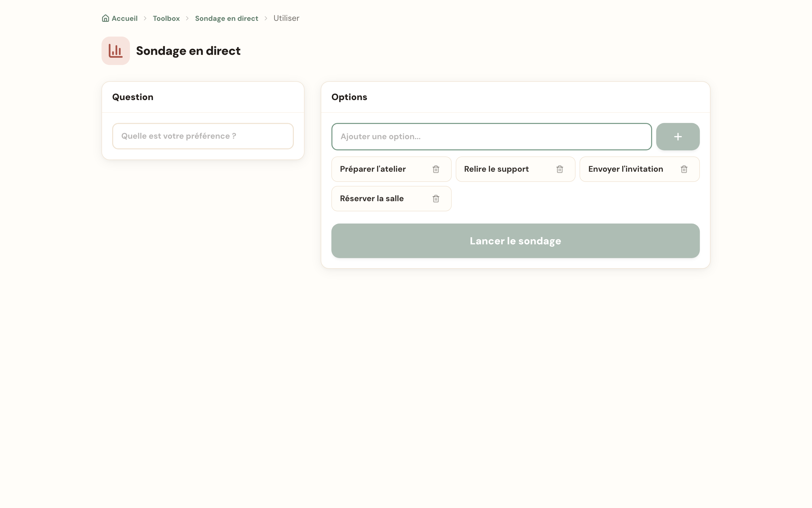Open "Sondage en direct" breadcrumb link

point(227,18)
